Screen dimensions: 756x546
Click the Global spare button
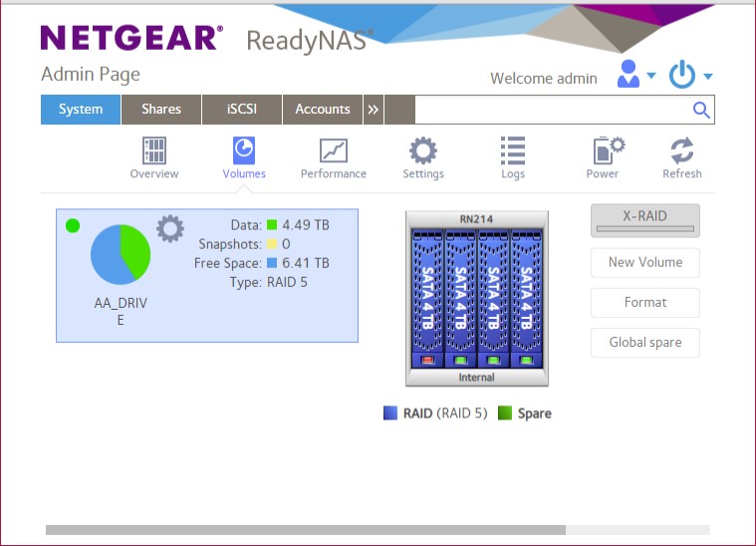coord(645,343)
